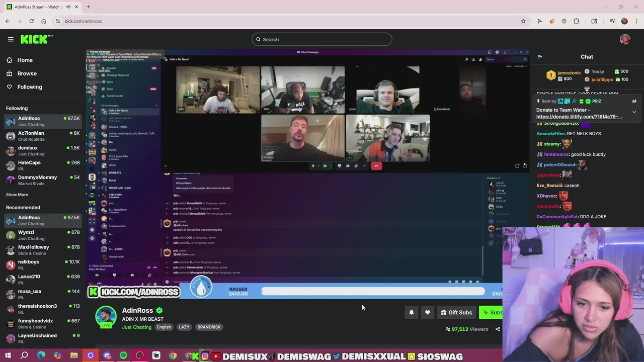Open the donate.tiltify.com pinned link
Image resolution: width=644 pixels, height=362 pixels.
click(x=579, y=117)
